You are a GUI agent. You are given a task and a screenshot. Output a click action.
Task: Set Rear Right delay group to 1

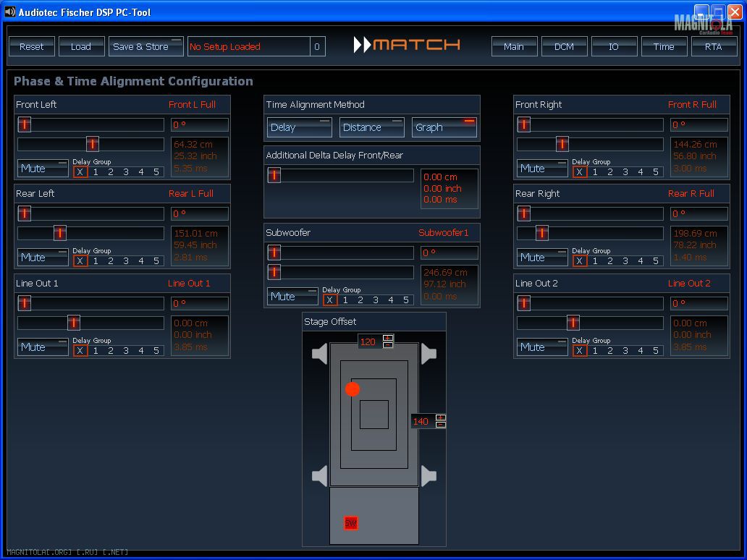pos(595,261)
